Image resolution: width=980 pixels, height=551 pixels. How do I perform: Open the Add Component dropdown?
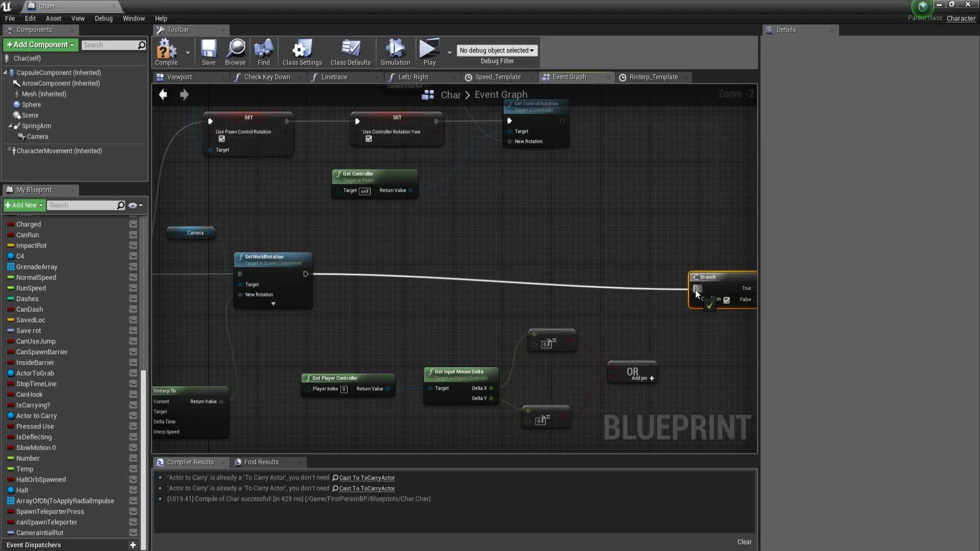tap(40, 45)
